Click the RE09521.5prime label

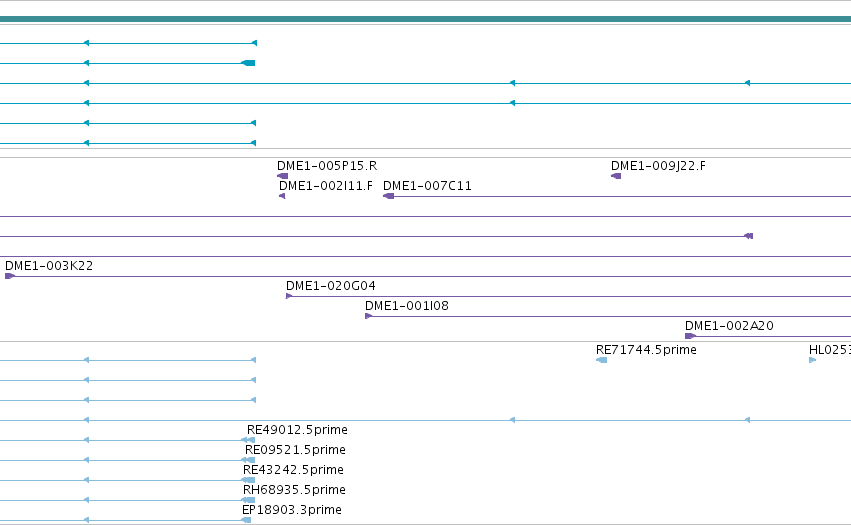click(295, 450)
